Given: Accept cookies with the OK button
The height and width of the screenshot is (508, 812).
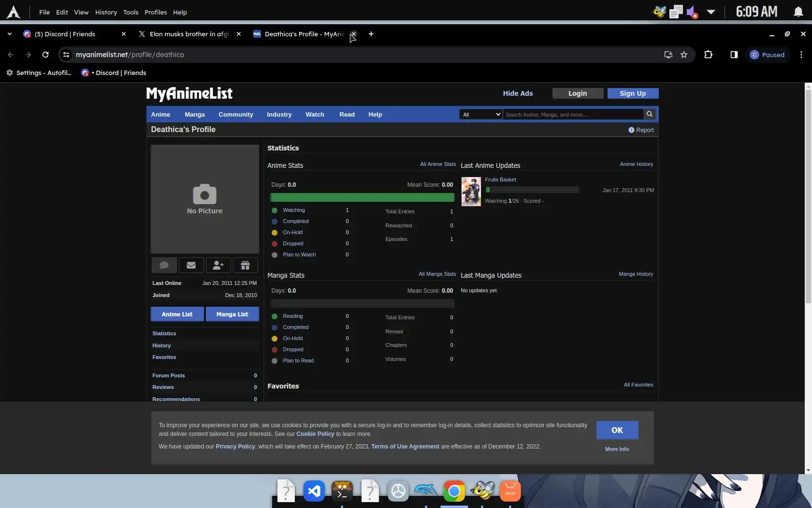Looking at the screenshot, I should pos(617,430).
